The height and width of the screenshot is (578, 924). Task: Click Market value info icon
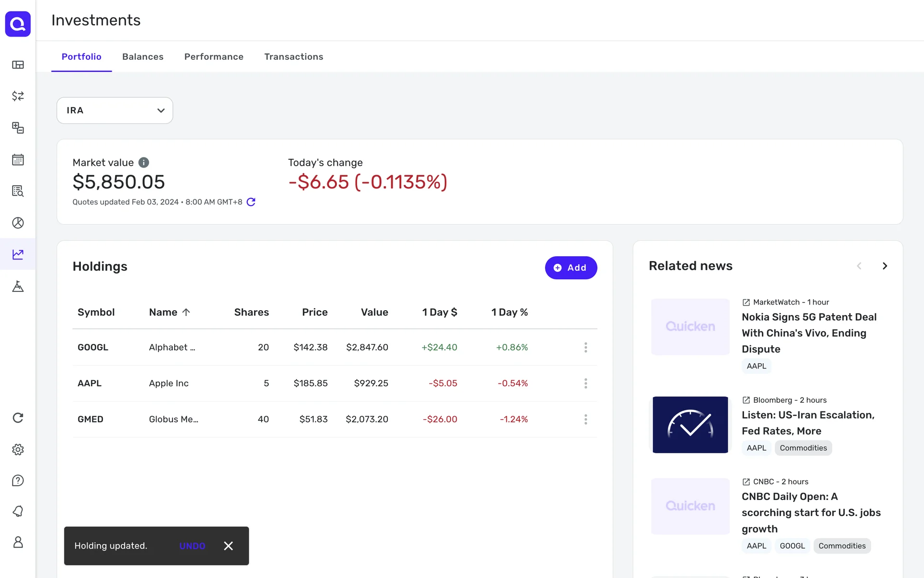click(x=143, y=162)
